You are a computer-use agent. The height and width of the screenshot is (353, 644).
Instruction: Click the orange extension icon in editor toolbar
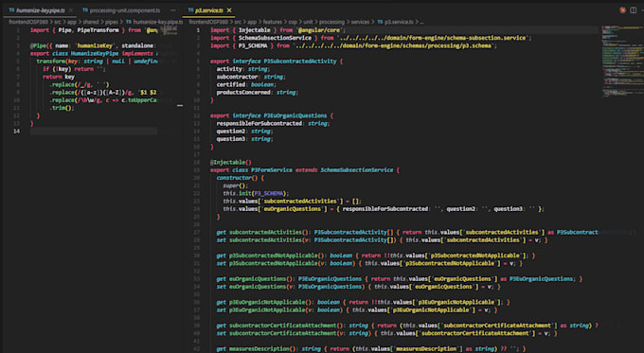pyautogui.click(x=622, y=10)
